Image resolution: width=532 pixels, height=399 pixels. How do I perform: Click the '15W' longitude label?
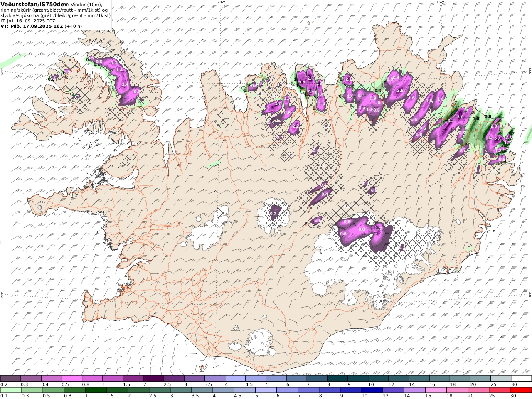coord(440,2)
